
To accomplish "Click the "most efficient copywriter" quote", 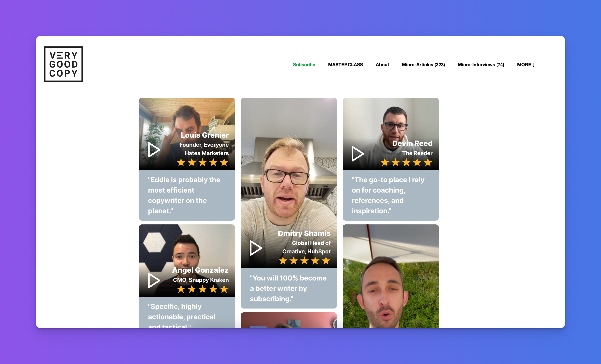I will pyautogui.click(x=184, y=195).
